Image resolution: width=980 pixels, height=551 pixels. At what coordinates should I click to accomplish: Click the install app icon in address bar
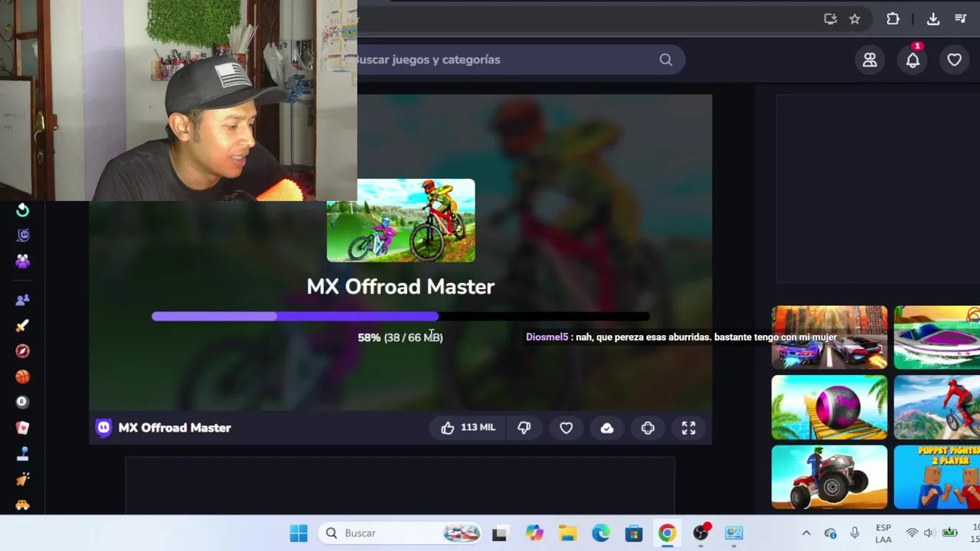click(830, 19)
